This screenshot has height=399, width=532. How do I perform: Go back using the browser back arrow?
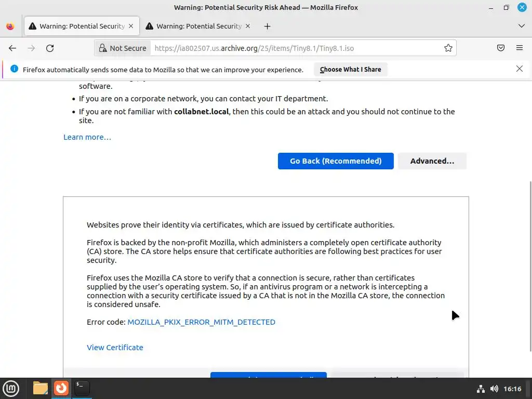click(12, 48)
